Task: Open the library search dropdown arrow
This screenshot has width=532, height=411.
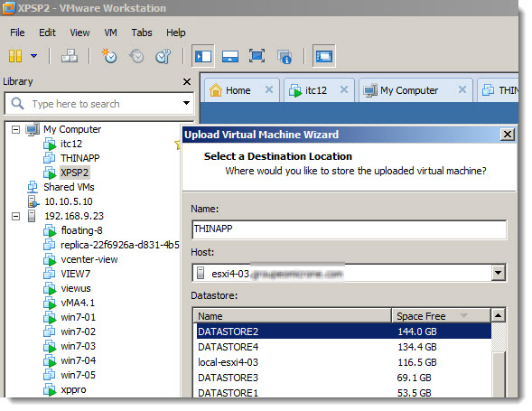Action: tap(186, 103)
